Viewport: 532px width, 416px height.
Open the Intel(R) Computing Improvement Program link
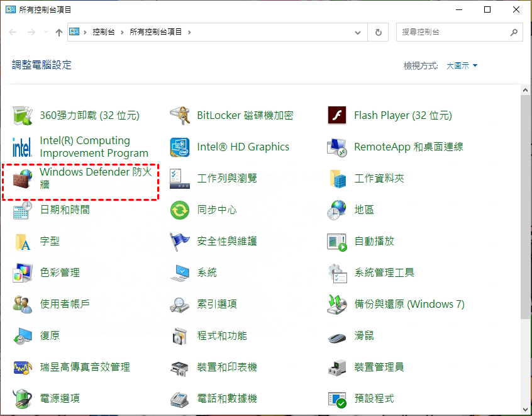94,147
